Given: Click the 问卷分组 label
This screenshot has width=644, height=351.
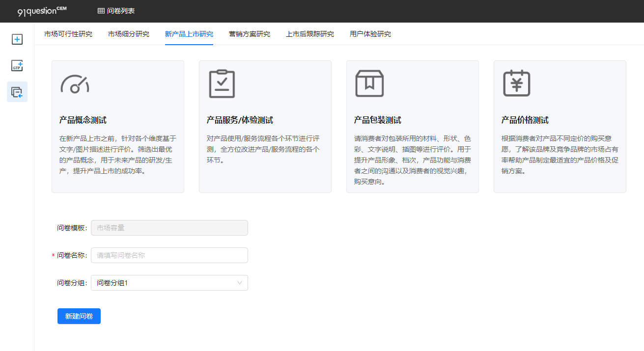Looking at the screenshot, I should pos(72,283).
